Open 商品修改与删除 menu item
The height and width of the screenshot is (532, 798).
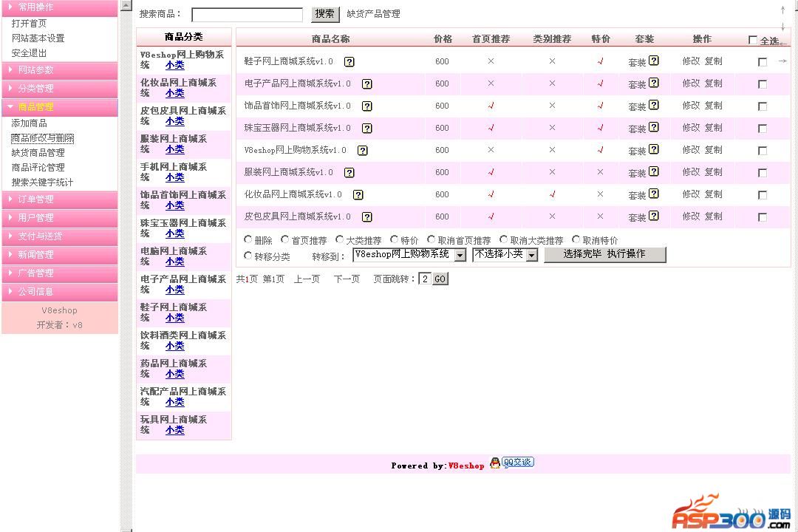coord(43,138)
